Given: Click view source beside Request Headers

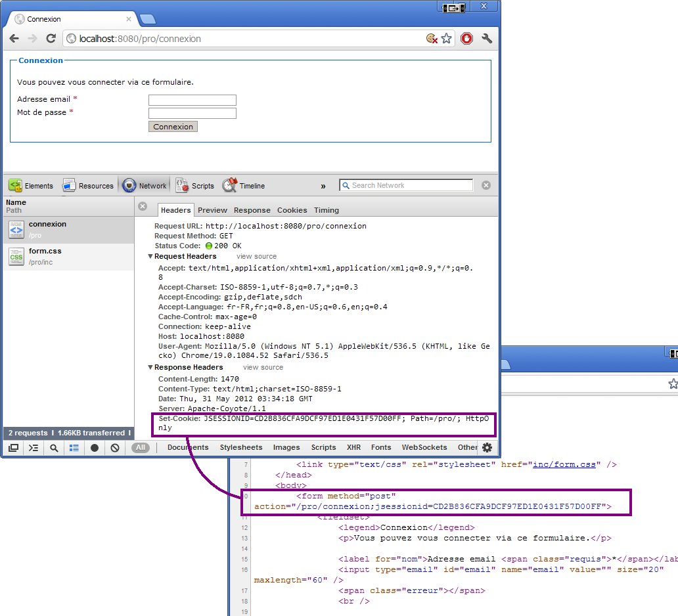Looking at the screenshot, I should pos(256,257).
